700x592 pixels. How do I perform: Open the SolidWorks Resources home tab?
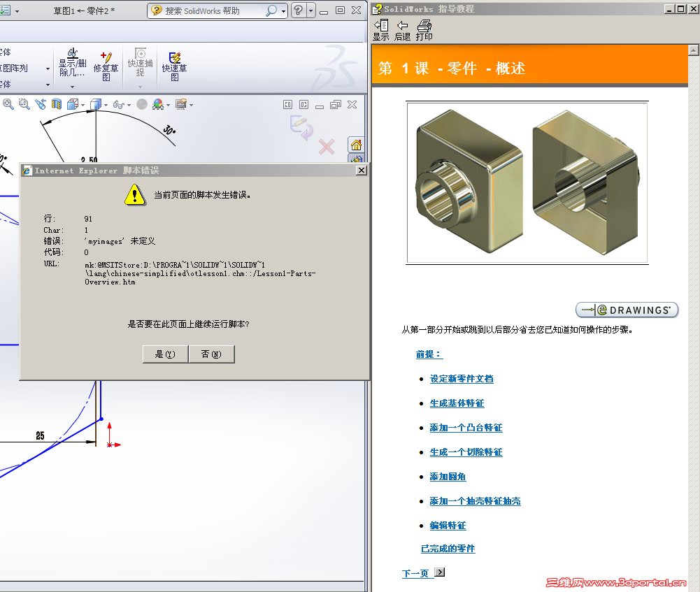(356, 145)
